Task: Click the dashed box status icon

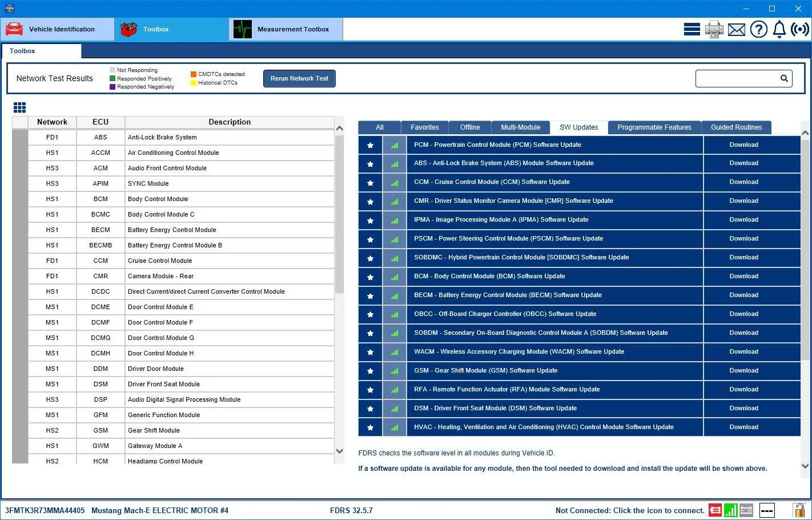Action: [x=767, y=510]
